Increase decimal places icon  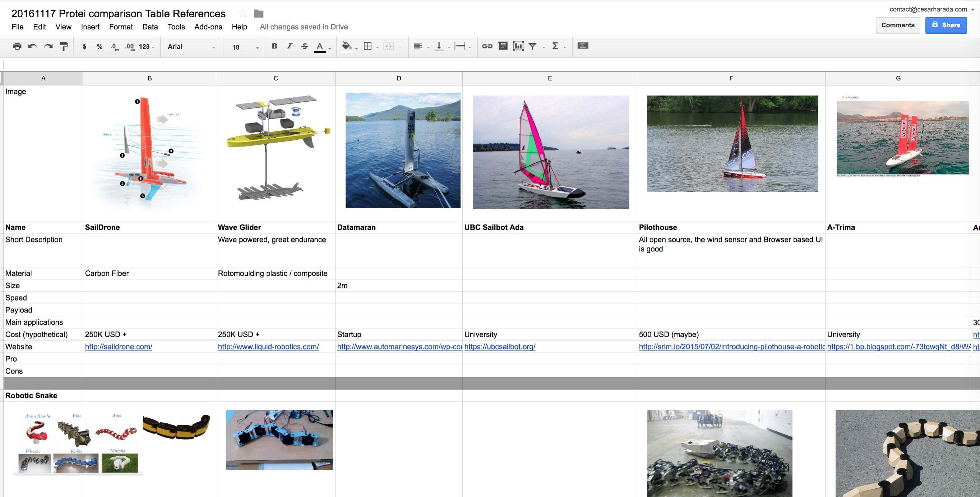[x=130, y=47]
